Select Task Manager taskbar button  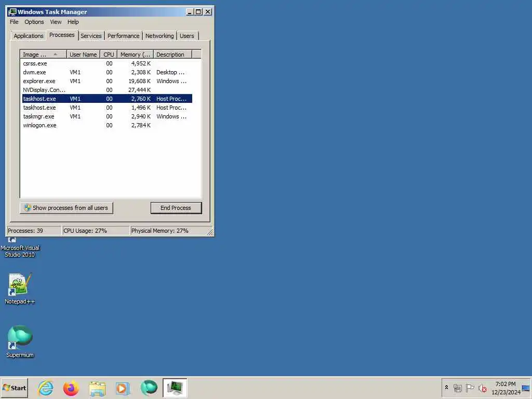[175, 388]
